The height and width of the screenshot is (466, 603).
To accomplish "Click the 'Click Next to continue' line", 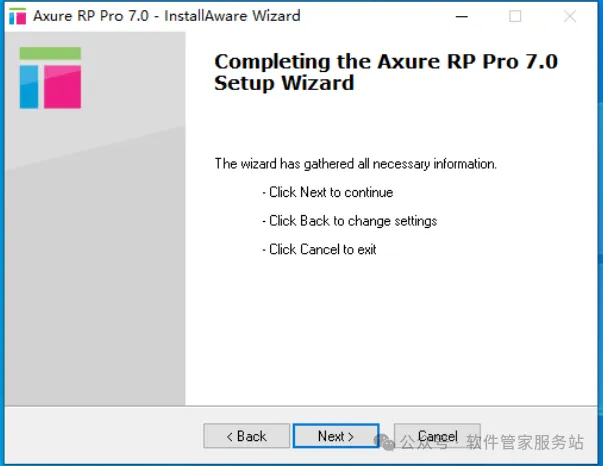I will tap(328, 192).
